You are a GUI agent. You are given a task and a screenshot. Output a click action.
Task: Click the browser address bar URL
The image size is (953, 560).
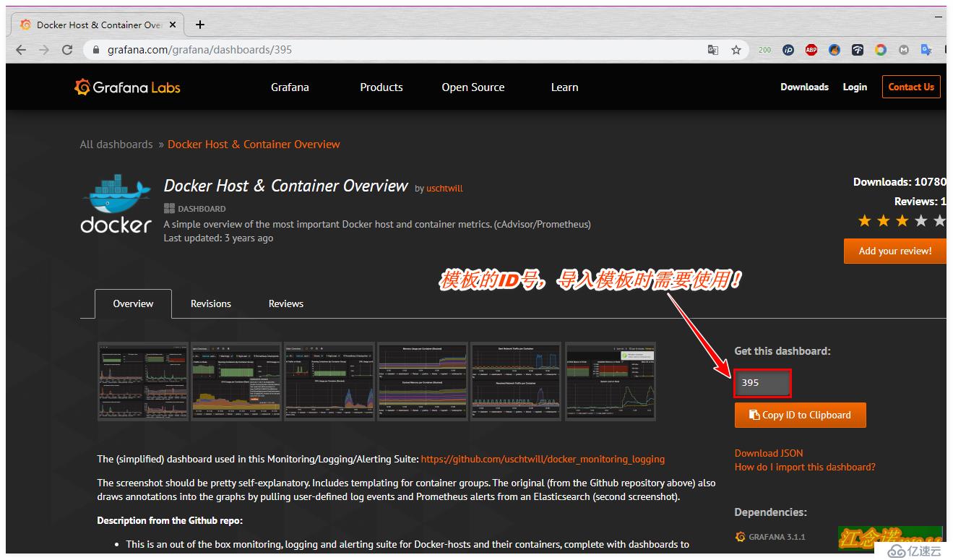[199, 50]
